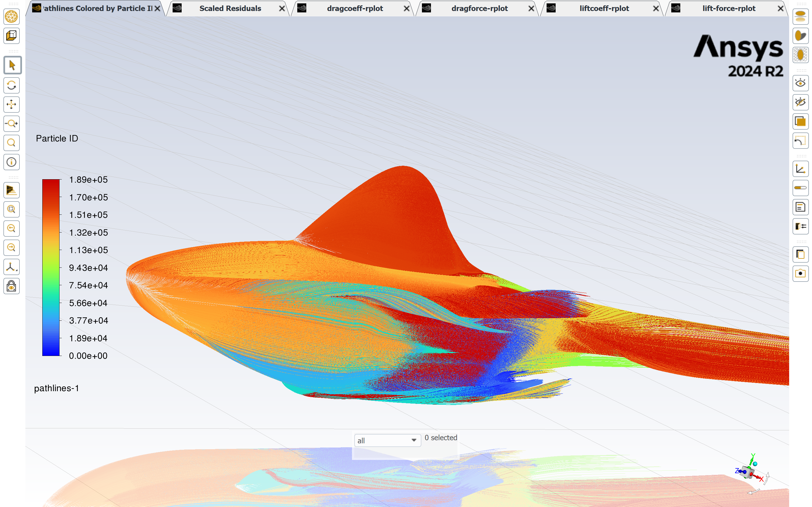Select the arrow pointer selection tool

pos(12,65)
